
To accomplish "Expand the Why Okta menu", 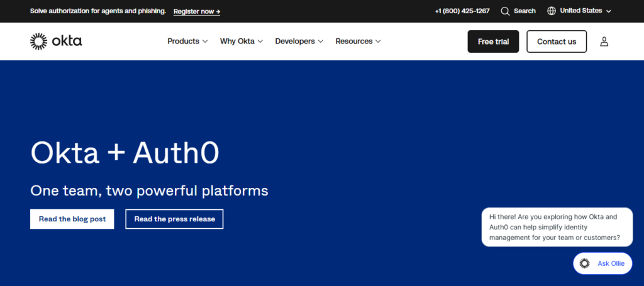I will pyautogui.click(x=241, y=41).
